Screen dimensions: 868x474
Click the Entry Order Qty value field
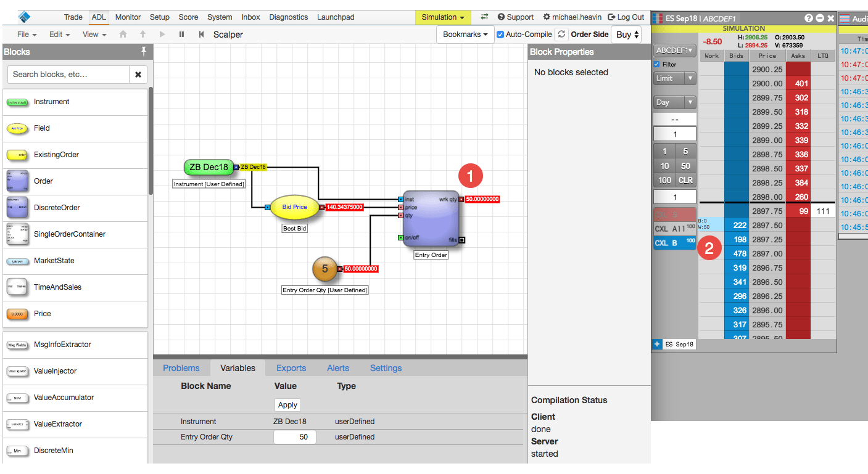[x=295, y=437]
